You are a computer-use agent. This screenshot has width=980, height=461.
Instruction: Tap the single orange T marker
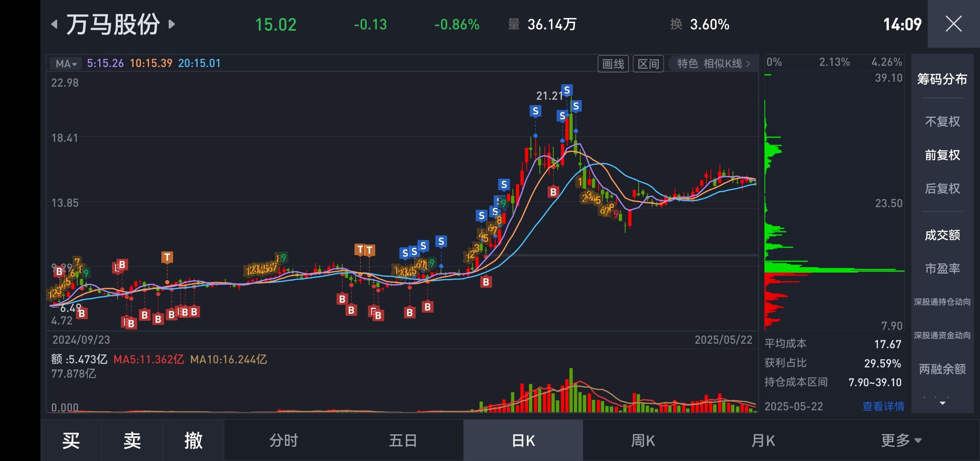(x=167, y=257)
